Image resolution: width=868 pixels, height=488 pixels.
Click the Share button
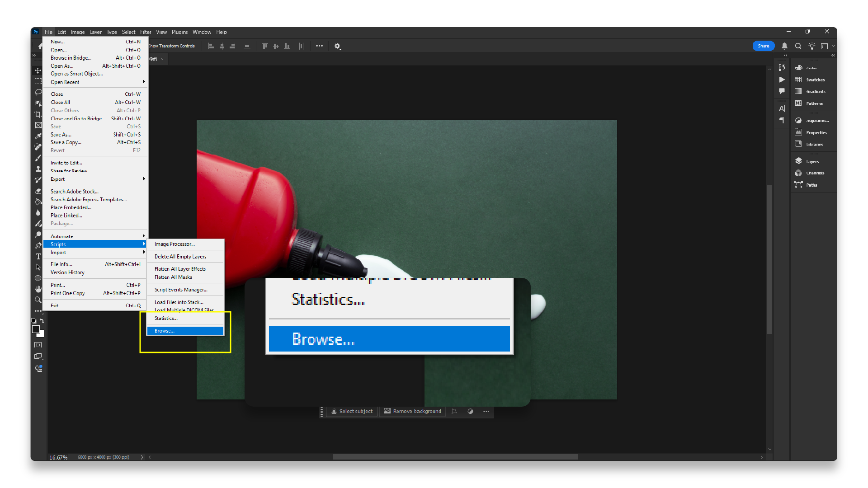tap(763, 46)
